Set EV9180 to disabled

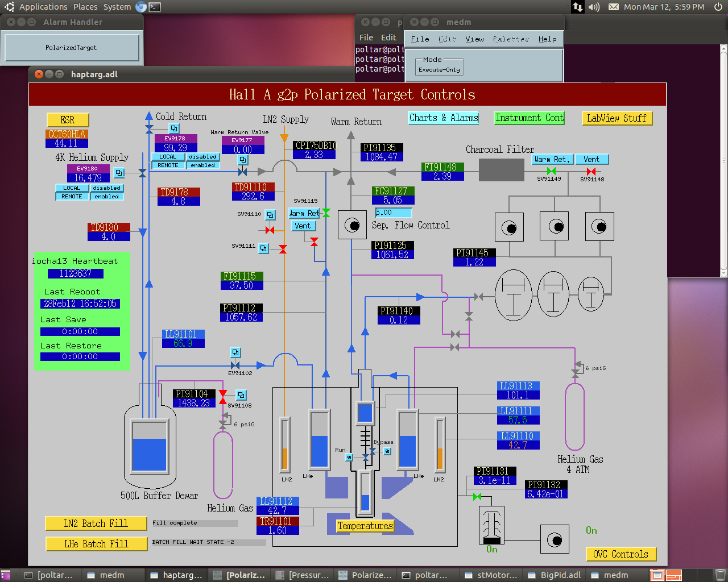(x=107, y=188)
